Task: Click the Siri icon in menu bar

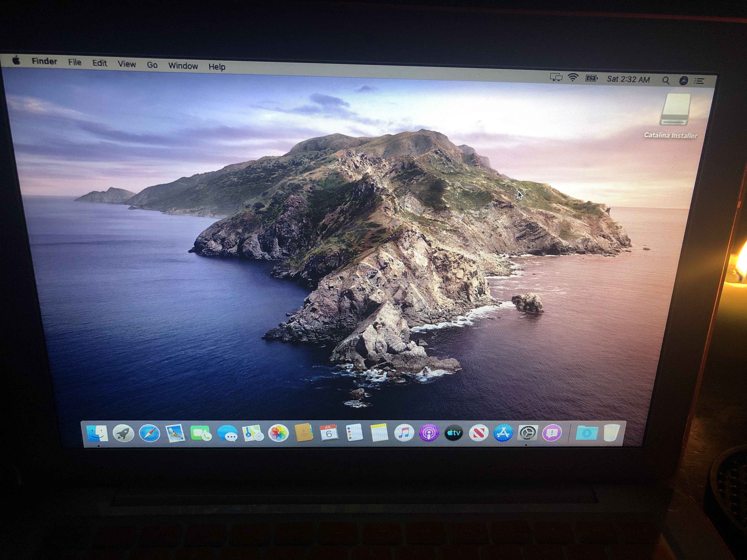Action: pyautogui.click(x=683, y=81)
